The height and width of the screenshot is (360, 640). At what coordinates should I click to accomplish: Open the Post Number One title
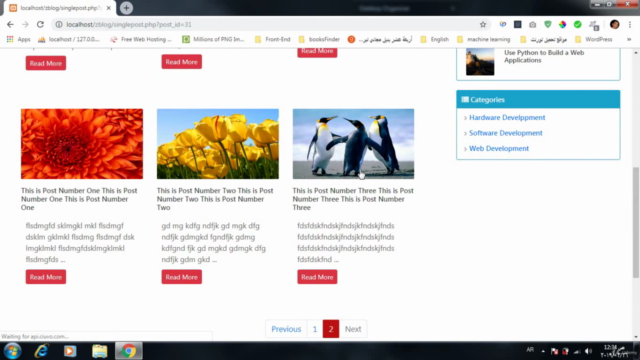point(79,199)
